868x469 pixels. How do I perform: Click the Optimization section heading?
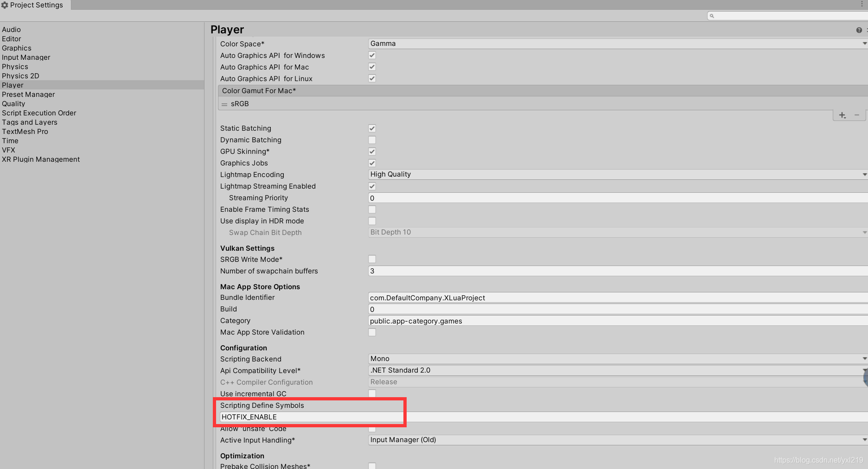point(242,456)
